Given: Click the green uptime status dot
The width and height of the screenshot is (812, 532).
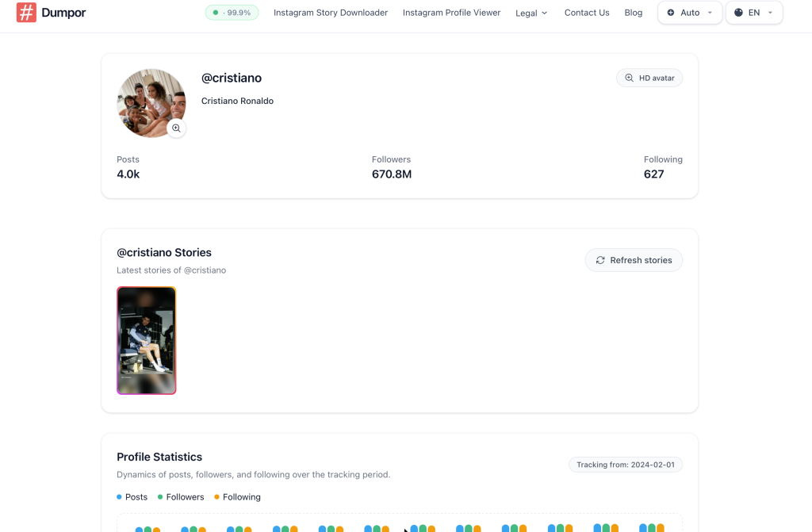Looking at the screenshot, I should tap(216, 13).
